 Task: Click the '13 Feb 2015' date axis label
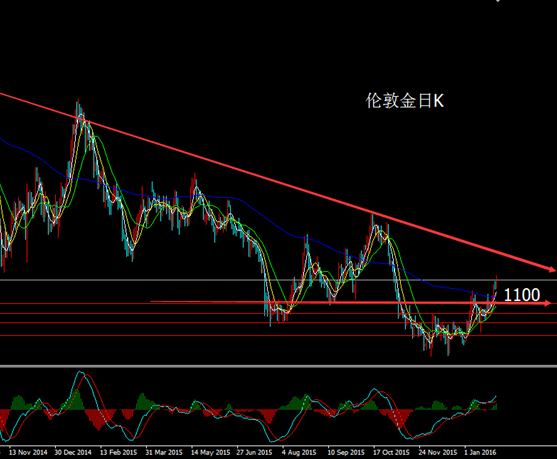click(118, 452)
